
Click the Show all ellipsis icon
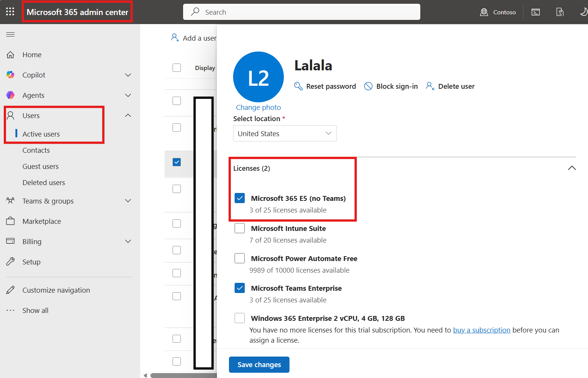[x=11, y=310]
